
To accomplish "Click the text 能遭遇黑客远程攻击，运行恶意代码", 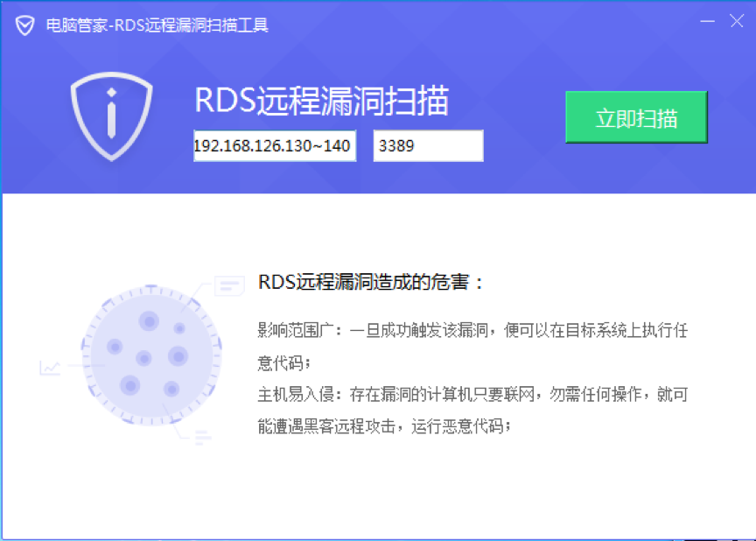I will coord(384,426).
